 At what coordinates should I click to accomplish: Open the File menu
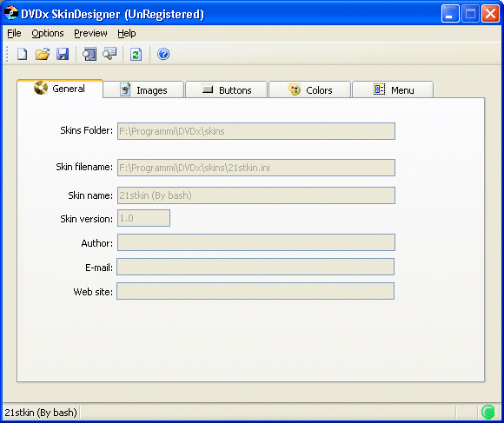tap(14, 33)
